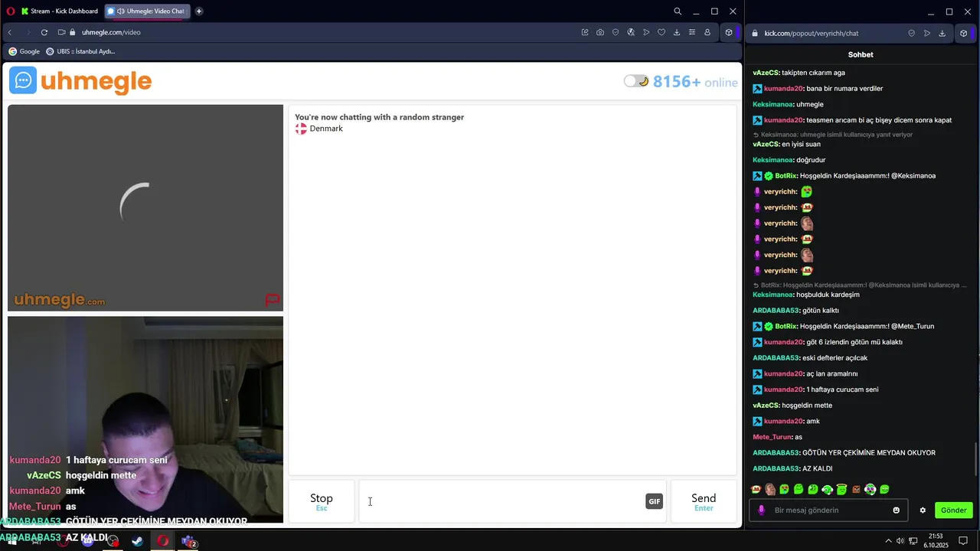Open the shield icon in Kick chat window
Screen dimensions: 980x551
point(911,33)
